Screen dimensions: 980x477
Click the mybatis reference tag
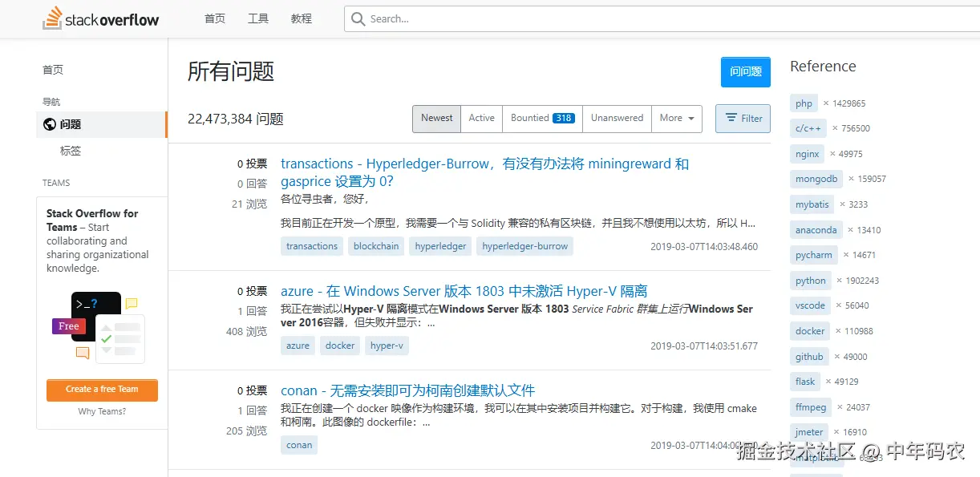812,204
